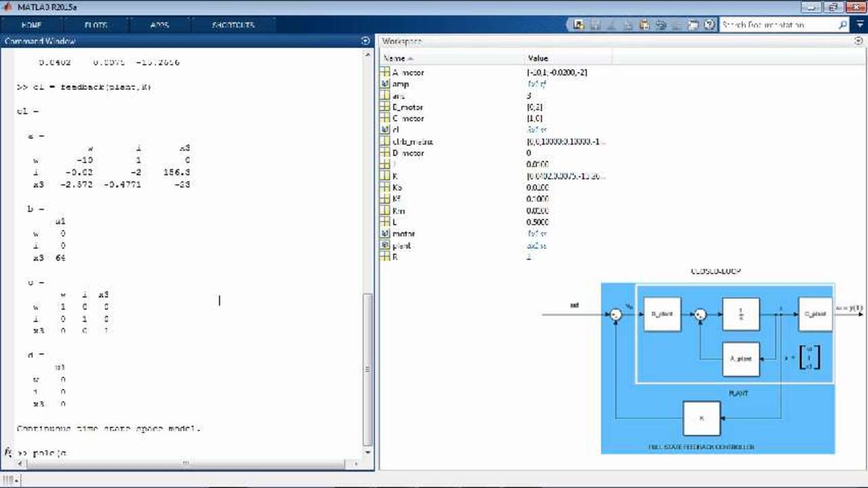Screen dimensions: 868x488
Task: Click the amp variable icon in Workspace
Action: (x=386, y=84)
